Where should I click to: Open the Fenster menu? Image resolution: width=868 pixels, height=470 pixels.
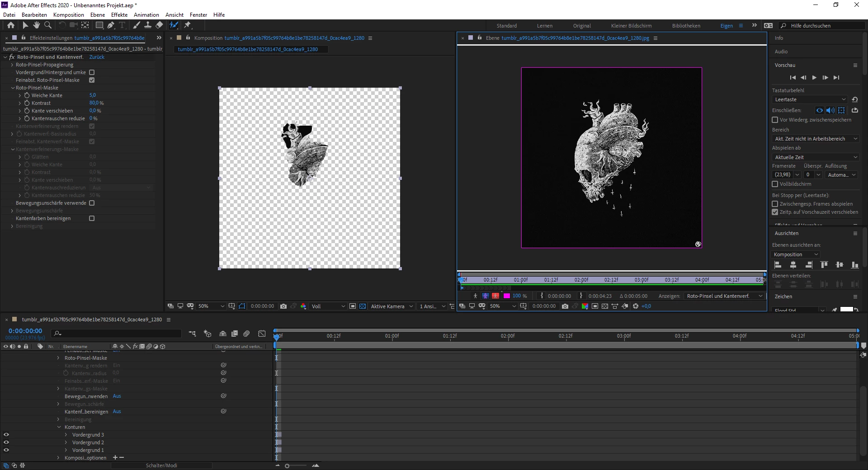[198, 15]
